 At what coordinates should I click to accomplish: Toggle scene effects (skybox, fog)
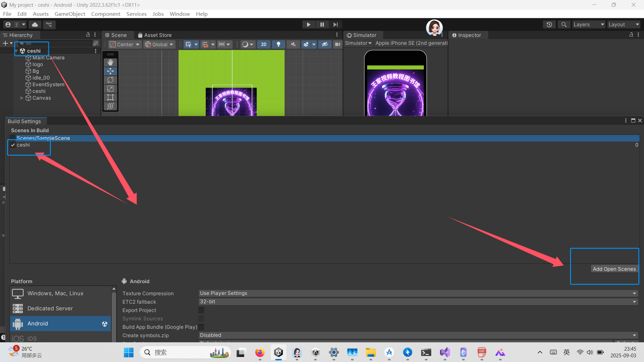(x=306, y=44)
